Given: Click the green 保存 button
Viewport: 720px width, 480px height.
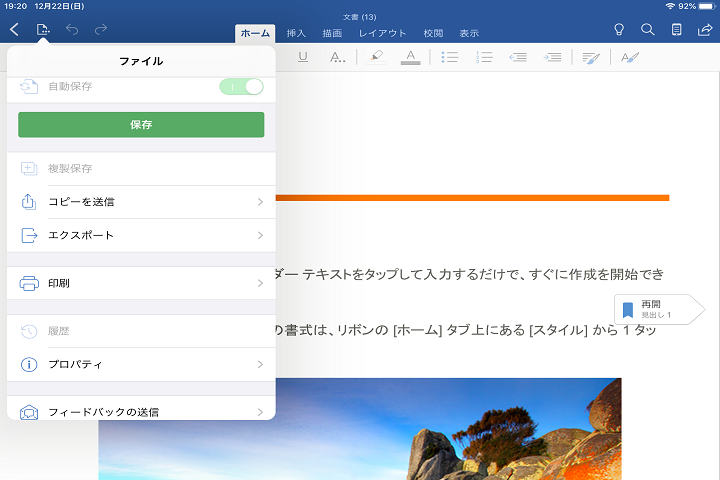Looking at the screenshot, I should pos(141,124).
